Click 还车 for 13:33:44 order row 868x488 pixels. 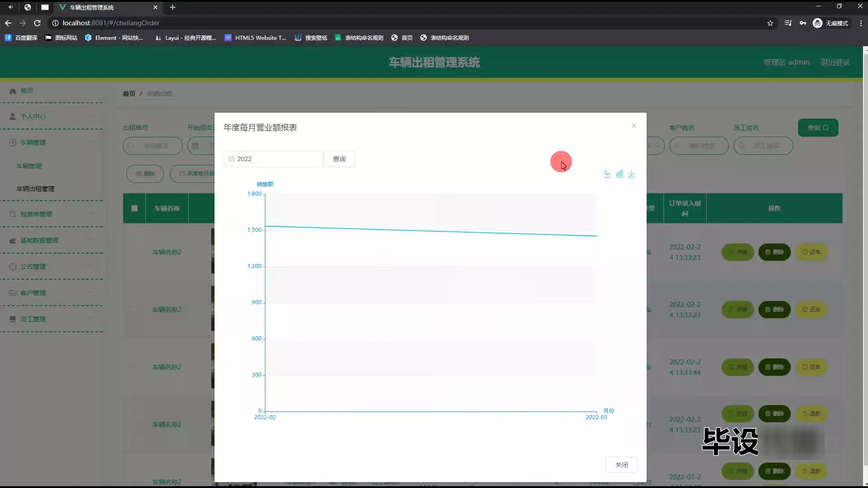click(x=811, y=367)
